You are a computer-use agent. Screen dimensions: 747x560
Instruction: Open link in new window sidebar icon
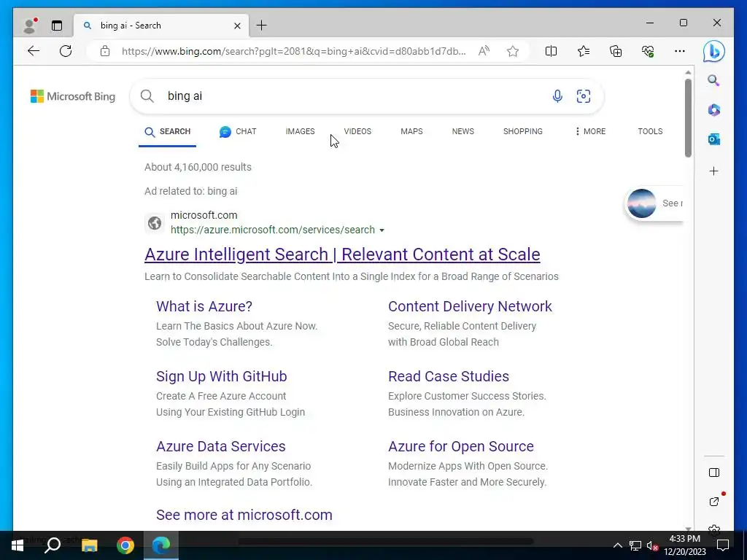click(x=714, y=501)
